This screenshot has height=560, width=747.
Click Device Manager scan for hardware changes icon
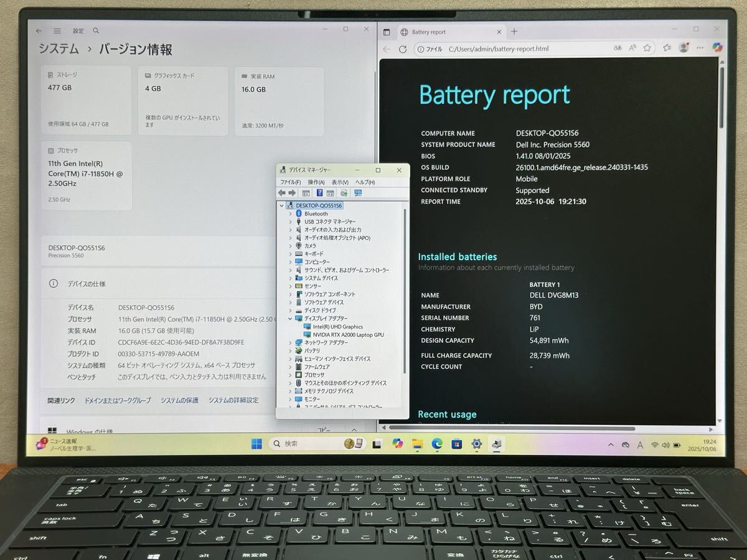tap(344, 193)
